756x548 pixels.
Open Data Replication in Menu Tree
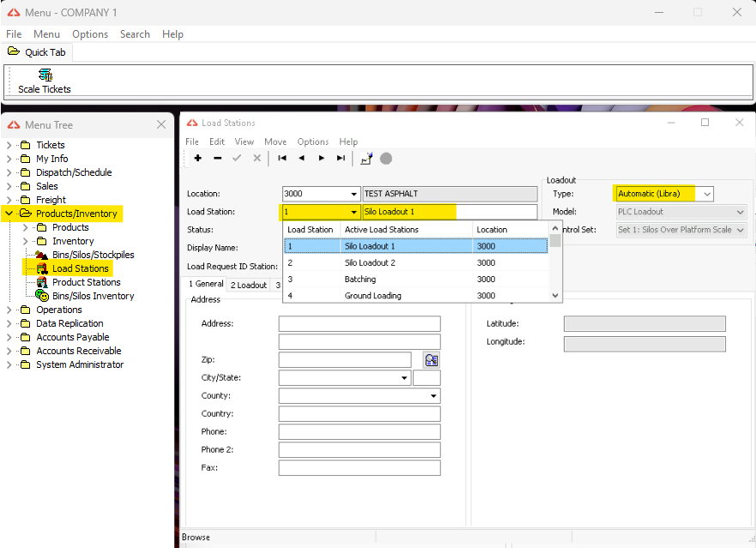[x=70, y=323]
